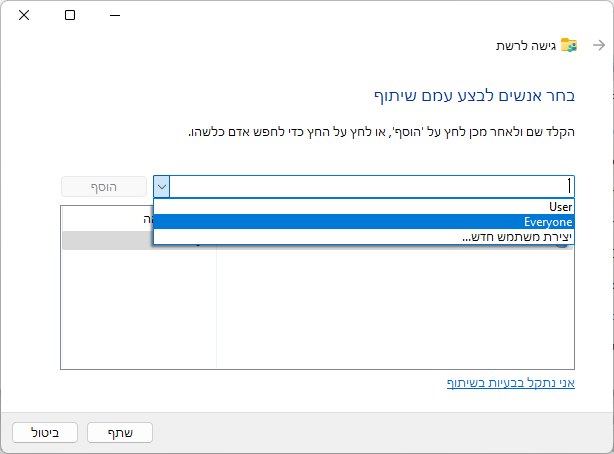Click the 'שתף' share button
Screen dimensions: 614x454
(x=120, y=432)
